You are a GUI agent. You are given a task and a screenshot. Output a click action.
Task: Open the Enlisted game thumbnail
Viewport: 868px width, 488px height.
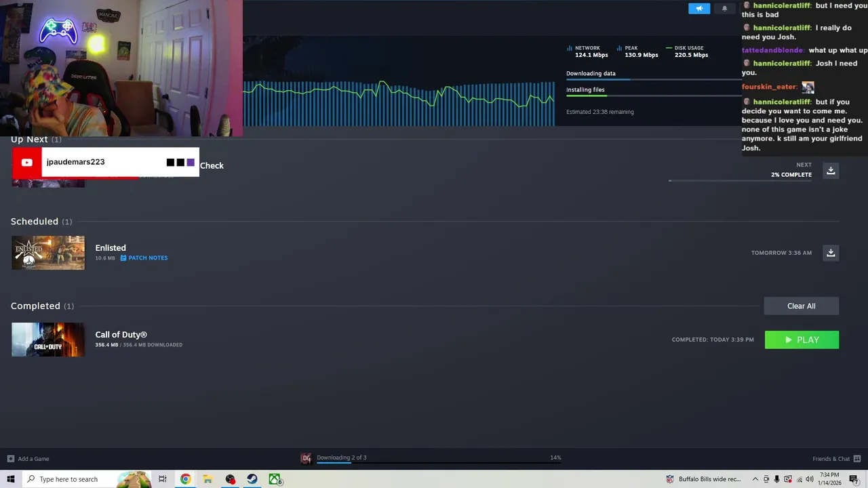tap(48, 253)
